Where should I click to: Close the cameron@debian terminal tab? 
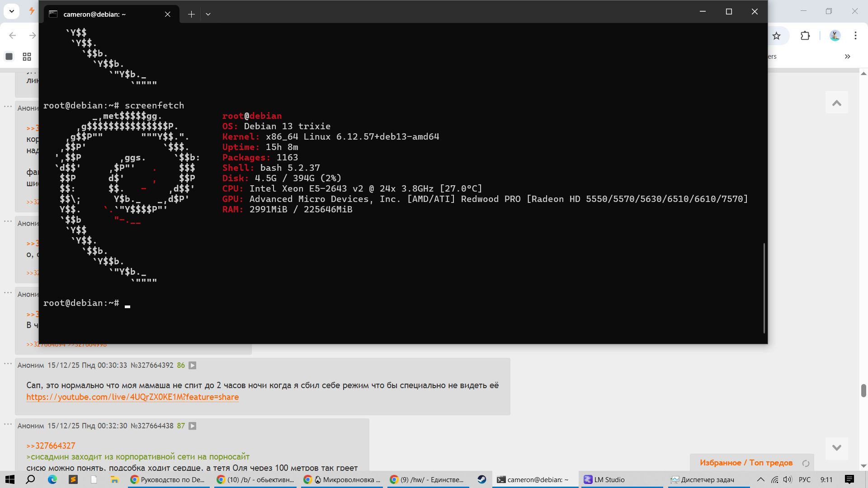click(x=168, y=14)
